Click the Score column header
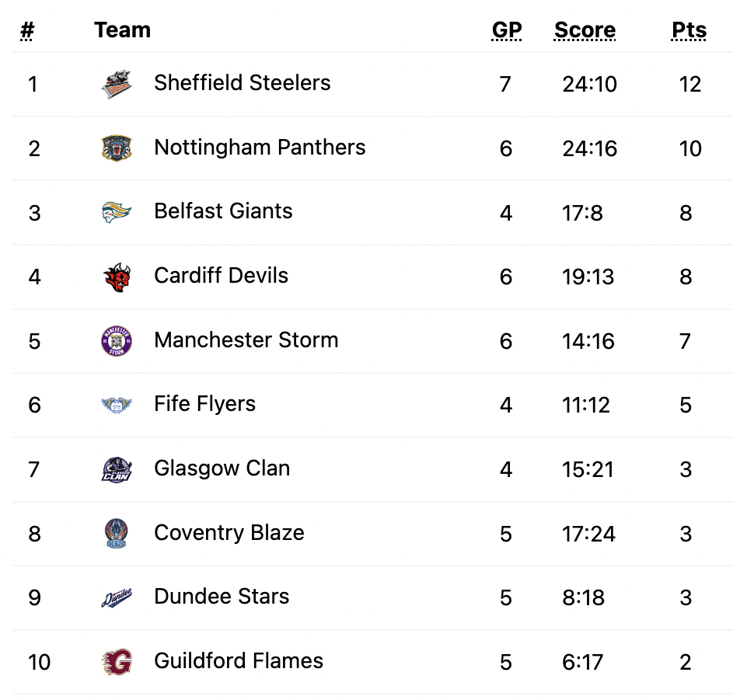 pos(585,30)
